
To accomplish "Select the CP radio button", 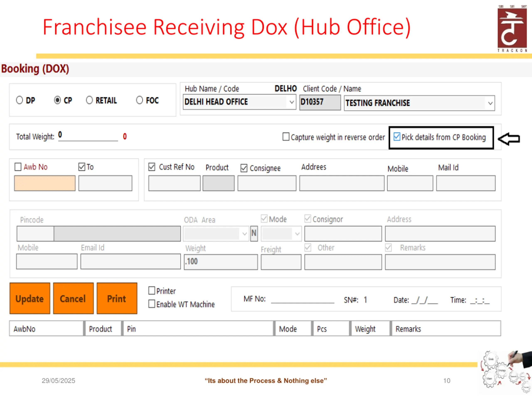I will [57, 100].
